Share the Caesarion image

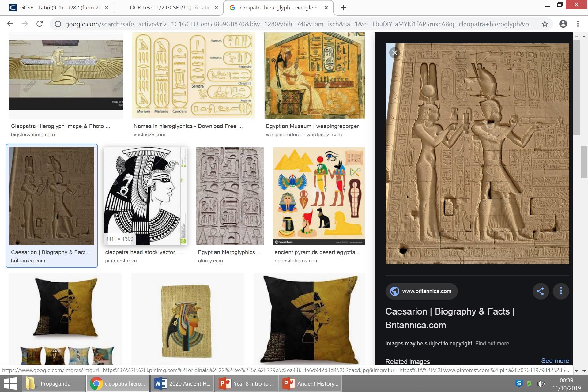pyautogui.click(x=540, y=291)
